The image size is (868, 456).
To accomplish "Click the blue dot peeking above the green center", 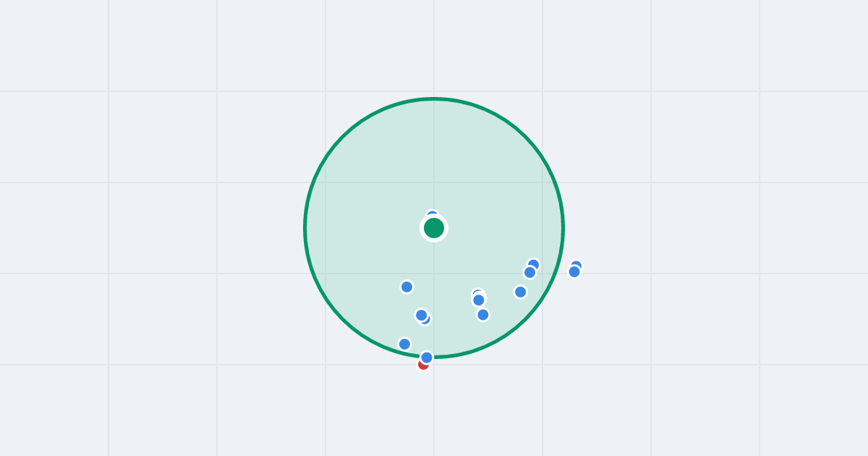I will click(433, 214).
